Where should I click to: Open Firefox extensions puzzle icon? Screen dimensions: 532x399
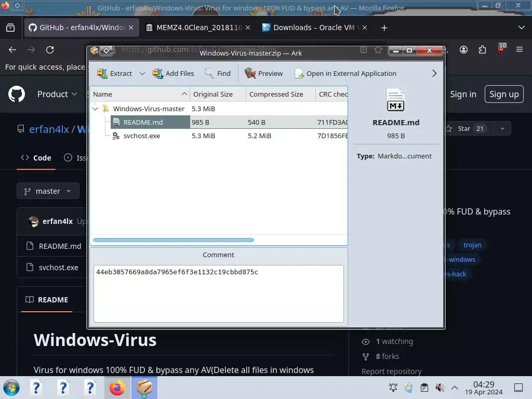point(482,50)
